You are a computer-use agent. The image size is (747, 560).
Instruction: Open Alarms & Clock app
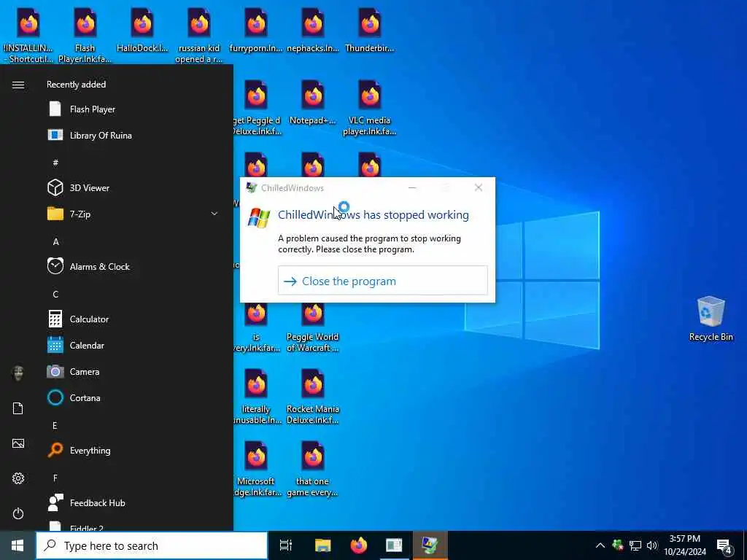(133, 267)
